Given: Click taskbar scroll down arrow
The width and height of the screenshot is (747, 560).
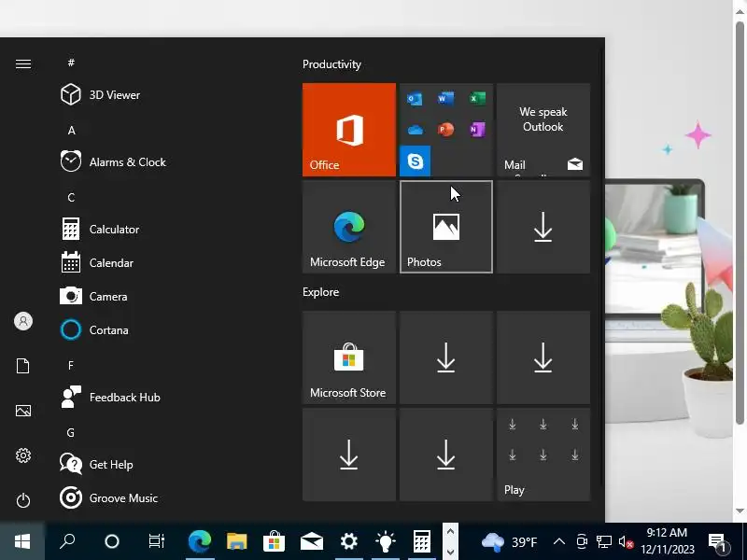Looking at the screenshot, I should tap(450, 552).
